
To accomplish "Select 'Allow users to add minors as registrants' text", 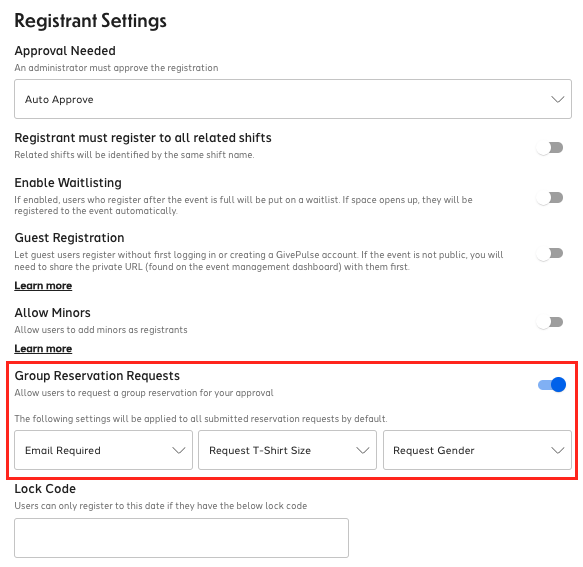I will [101, 330].
